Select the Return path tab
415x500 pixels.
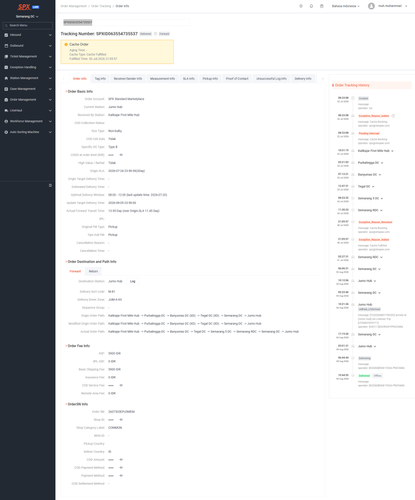[93, 271]
